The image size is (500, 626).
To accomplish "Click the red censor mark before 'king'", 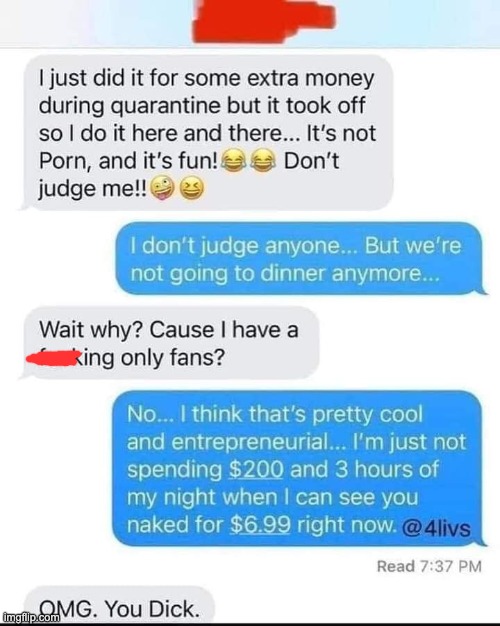I will point(52,357).
